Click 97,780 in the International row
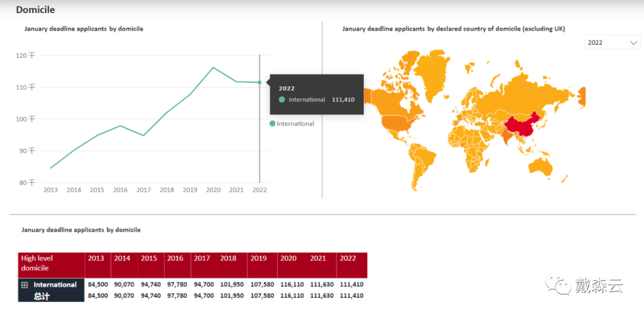644x314 pixels. tap(177, 284)
